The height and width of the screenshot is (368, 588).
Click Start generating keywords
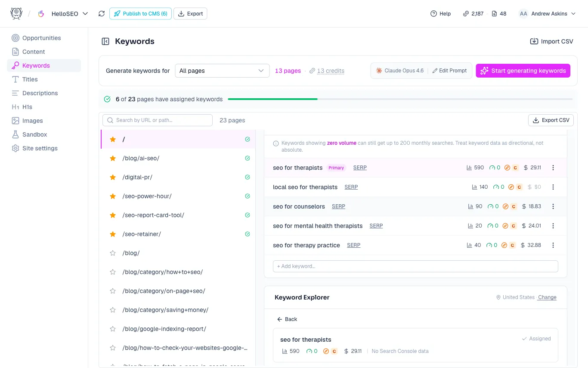(523, 71)
